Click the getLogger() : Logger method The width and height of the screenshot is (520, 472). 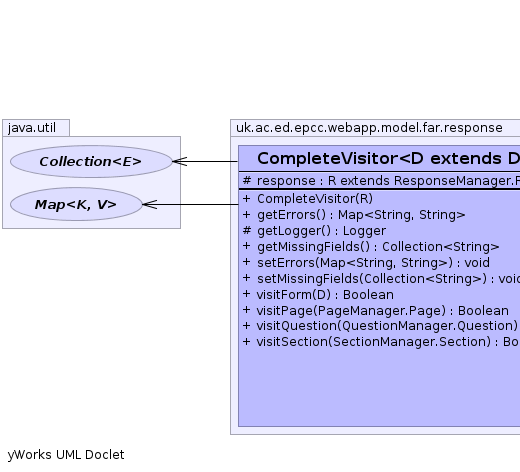pyautogui.click(x=314, y=231)
